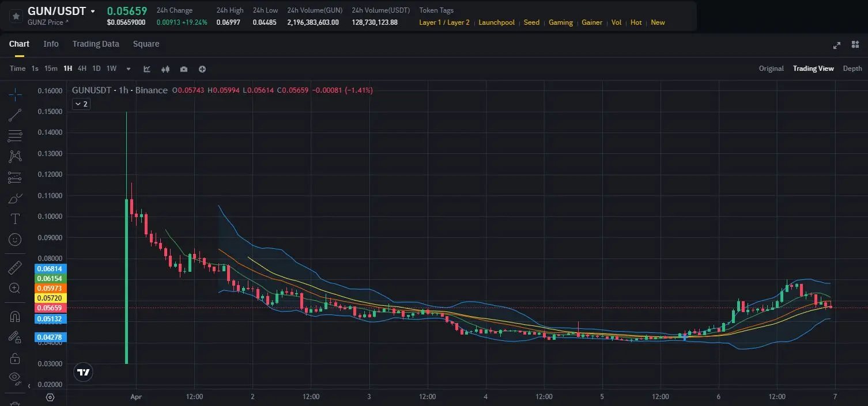Click the red 0.05659 current price label
Screen dimensions: 868x406
(x=52, y=308)
